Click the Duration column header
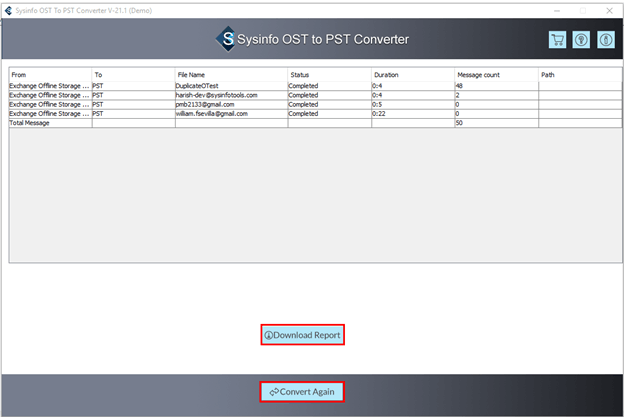This screenshot has height=420, width=624. coord(413,75)
